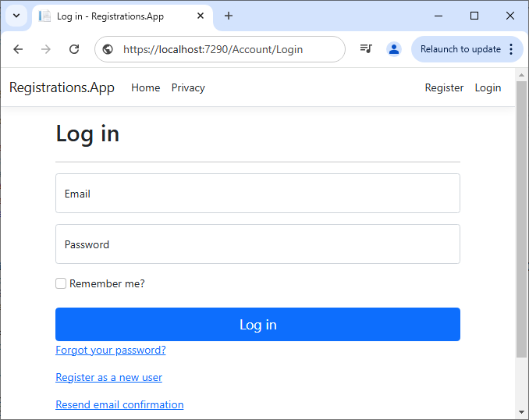The width and height of the screenshot is (529, 420).
Task: Open Register in the top navbar
Action: (444, 87)
